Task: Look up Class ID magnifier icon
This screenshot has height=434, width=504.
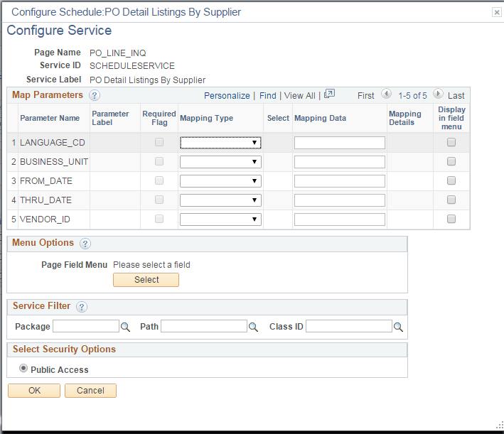Action: point(398,327)
